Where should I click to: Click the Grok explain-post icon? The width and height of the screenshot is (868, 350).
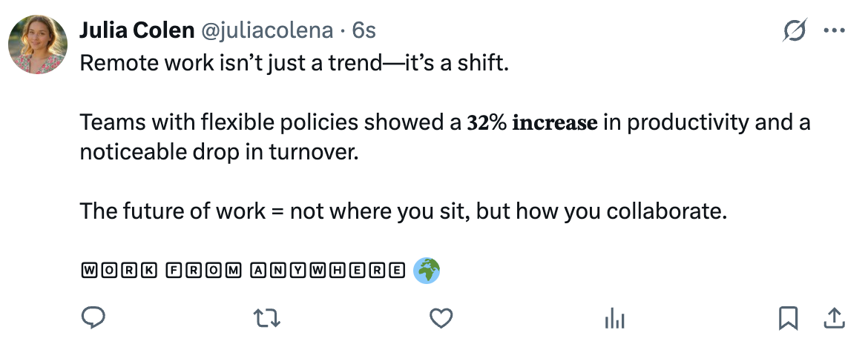[796, 31]
